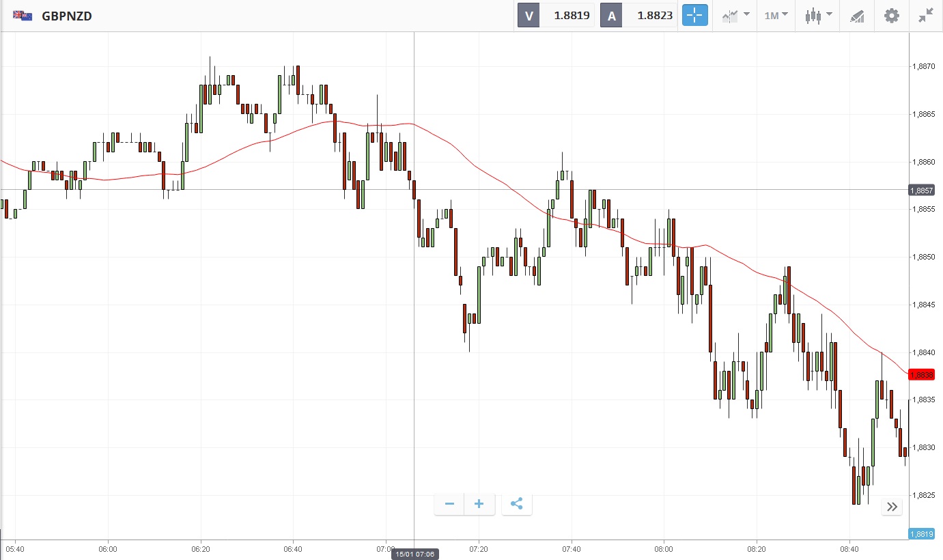Click the GBPNZD symbol title

coord(67,16)
